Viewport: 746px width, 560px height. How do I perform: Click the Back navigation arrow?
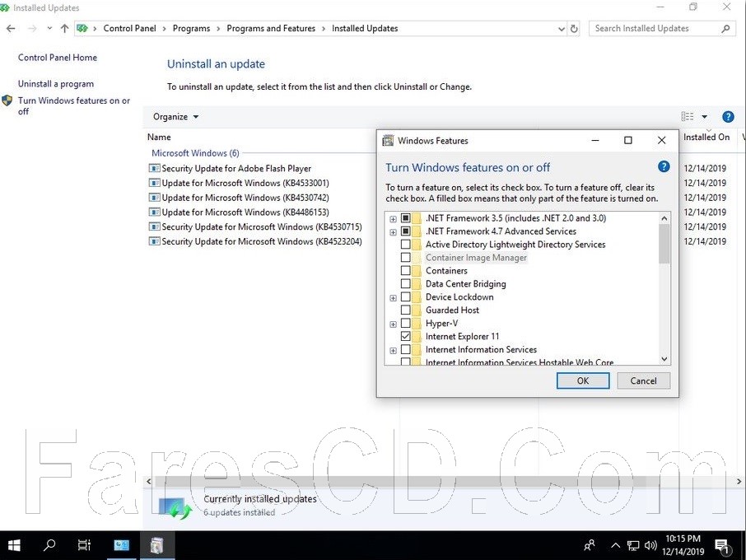[11, 29]
